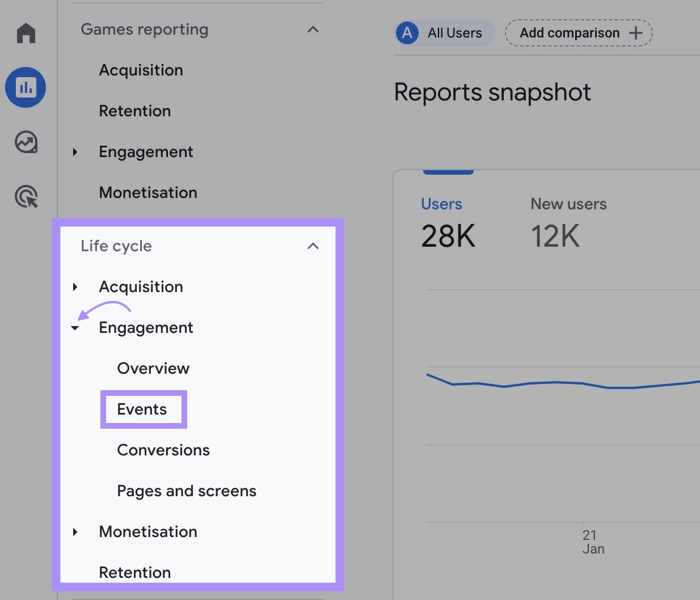
Task: Open the Conversions report
Action: tap(163, 450)
